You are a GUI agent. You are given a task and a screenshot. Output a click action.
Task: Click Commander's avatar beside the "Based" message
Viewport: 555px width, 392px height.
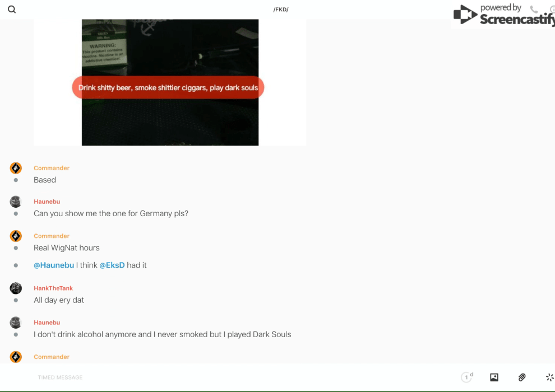click(16, 168)
